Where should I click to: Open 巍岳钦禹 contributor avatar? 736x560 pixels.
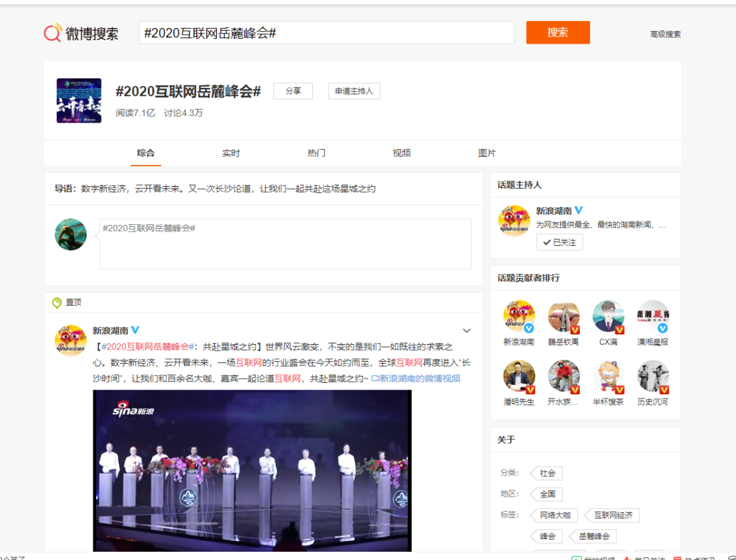point(564,316)
